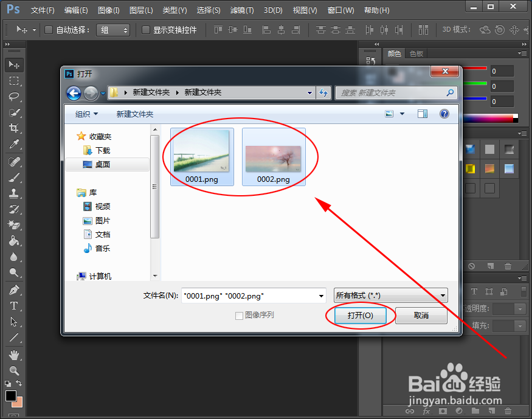Screen dimensions: 532x419
Task: Select the Eraser tool
Action: coord(14,224)
